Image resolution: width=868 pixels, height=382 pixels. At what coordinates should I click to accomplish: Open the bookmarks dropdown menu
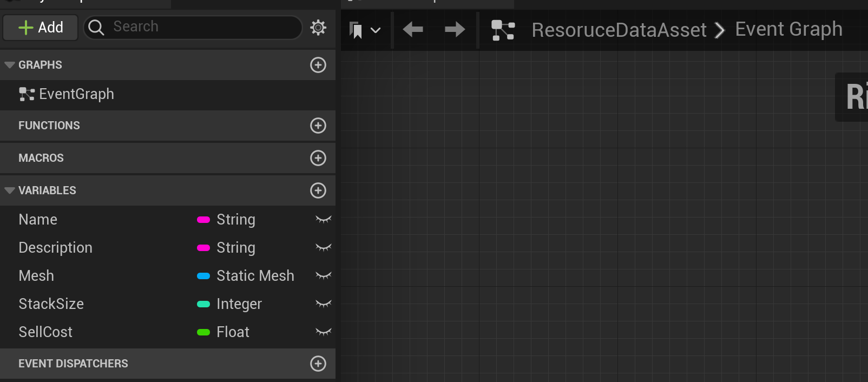(365, 30)
